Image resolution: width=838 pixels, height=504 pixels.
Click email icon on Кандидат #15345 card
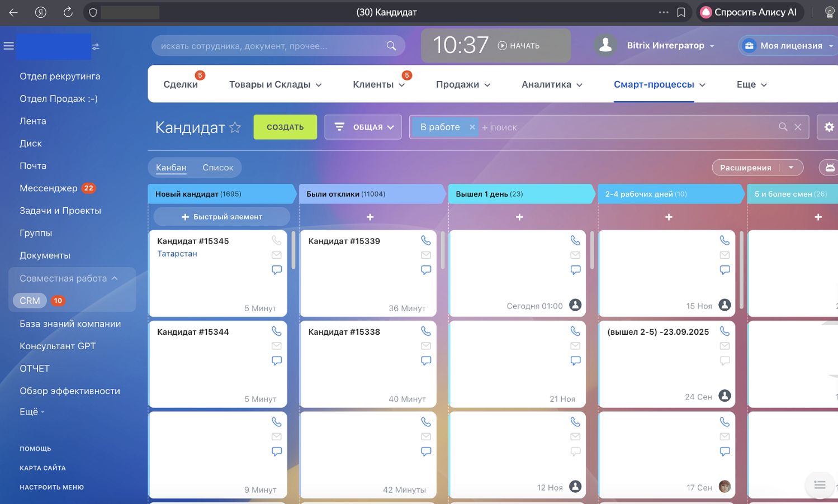[x=277, y=255]
